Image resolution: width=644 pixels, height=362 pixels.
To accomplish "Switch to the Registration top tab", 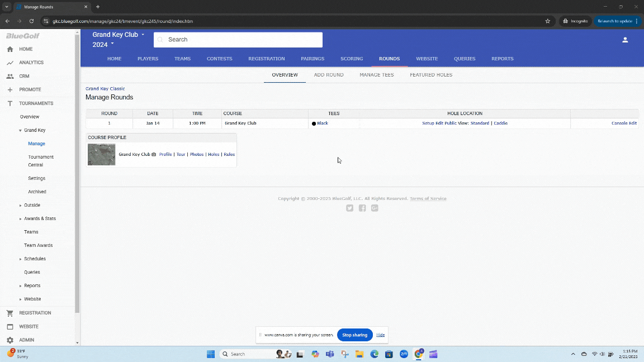I will pyautogui.click(x=267, y=59).
